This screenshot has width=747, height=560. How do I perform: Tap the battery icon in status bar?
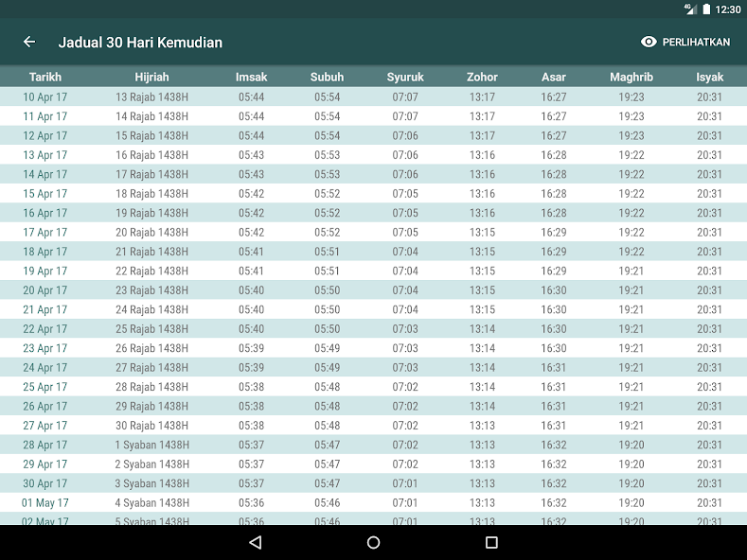coord(704,9)
